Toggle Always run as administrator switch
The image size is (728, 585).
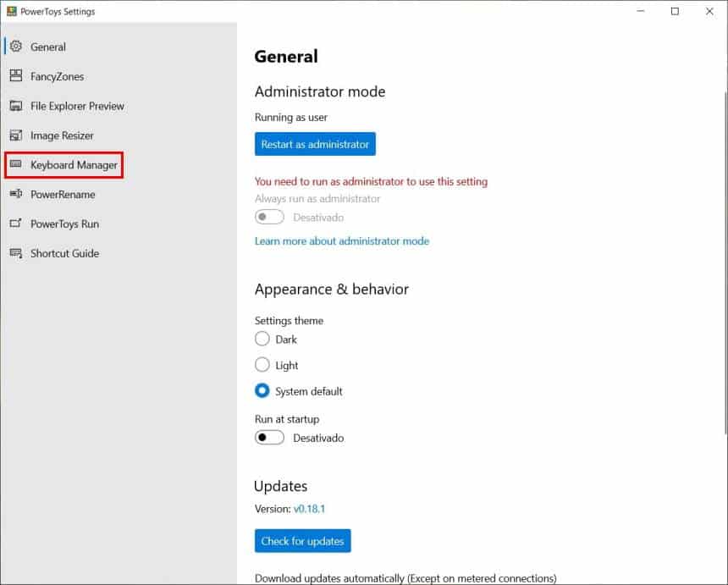[x=269, y=217]
